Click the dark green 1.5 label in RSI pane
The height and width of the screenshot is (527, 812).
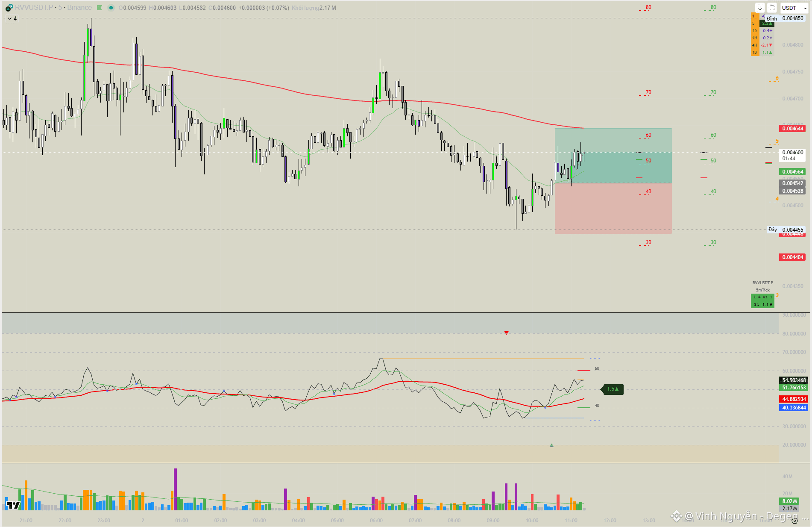point(613,389)
